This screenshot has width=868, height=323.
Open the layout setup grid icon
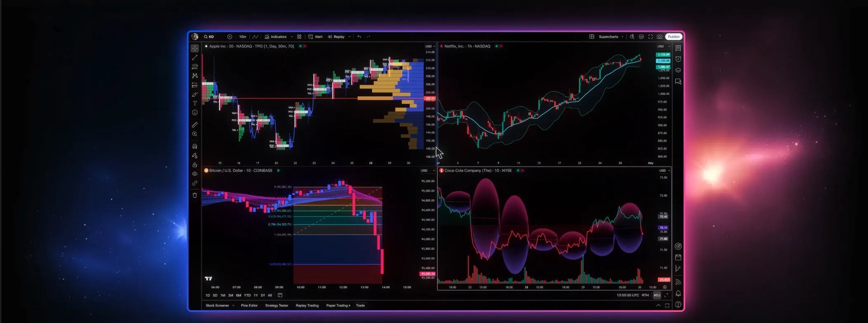(x=592, y=37)
